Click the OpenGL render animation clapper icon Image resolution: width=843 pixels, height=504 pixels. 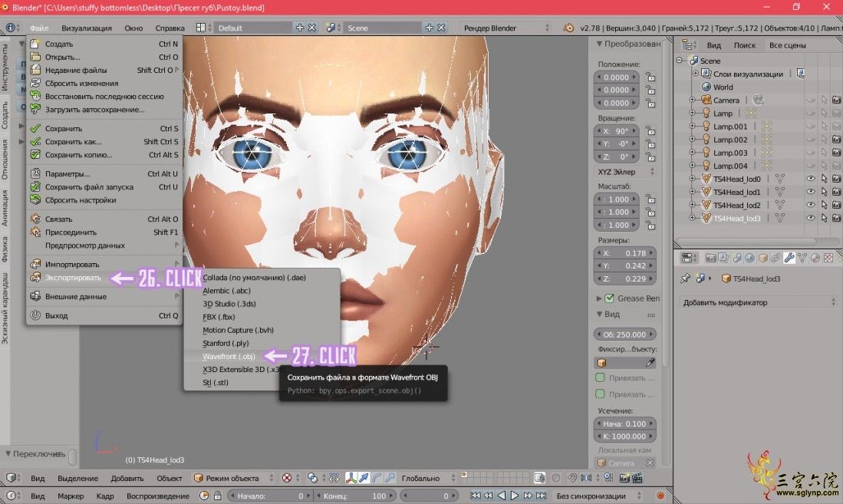(637, 478)
